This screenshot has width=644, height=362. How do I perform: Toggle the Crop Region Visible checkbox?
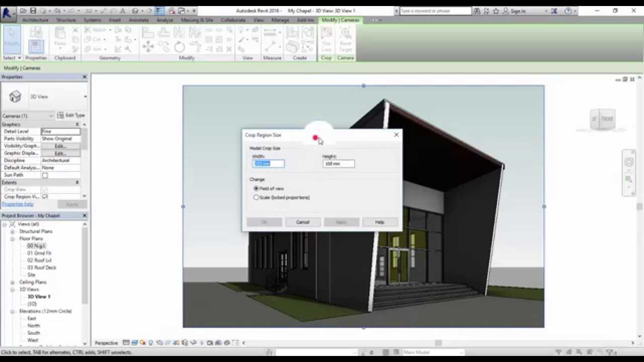(x=45, y=197)
